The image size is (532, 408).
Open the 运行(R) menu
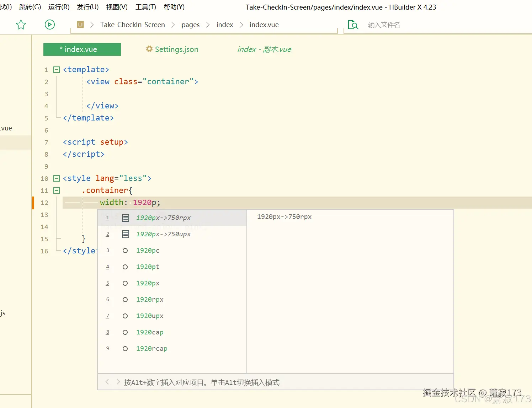(59, 7)
